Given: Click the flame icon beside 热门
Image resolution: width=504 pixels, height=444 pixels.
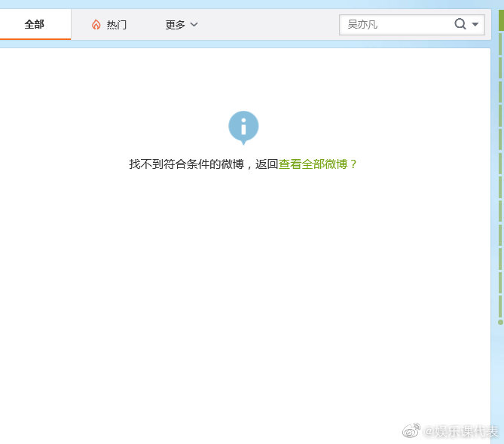Looking at the screenshot, I should 96,25.
